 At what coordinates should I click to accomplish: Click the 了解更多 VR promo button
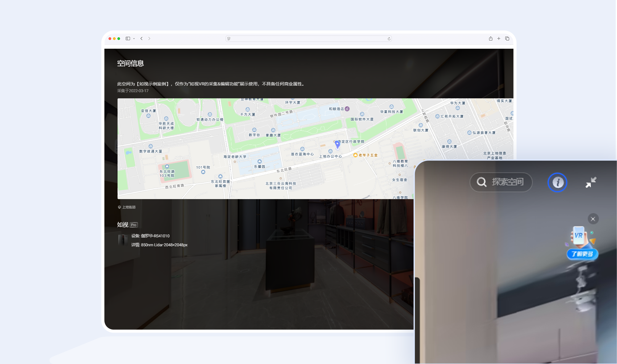tap(582, 254)
